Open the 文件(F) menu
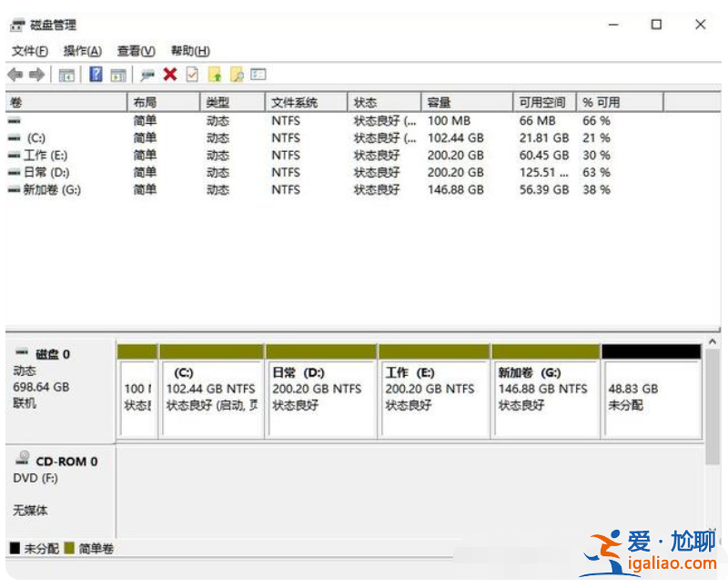The height and width of the screenshot is (588, 728). pos(30,51)
